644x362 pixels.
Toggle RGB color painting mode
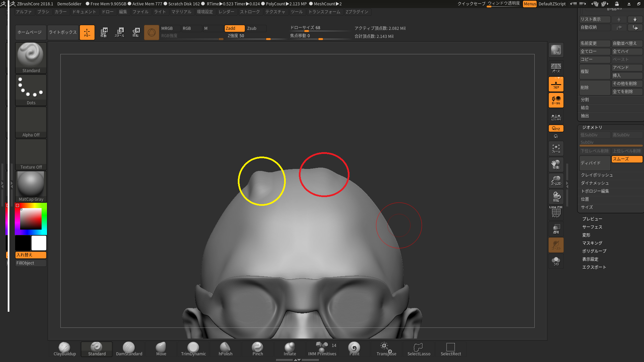pyautogui.click(x=186, y=28)
